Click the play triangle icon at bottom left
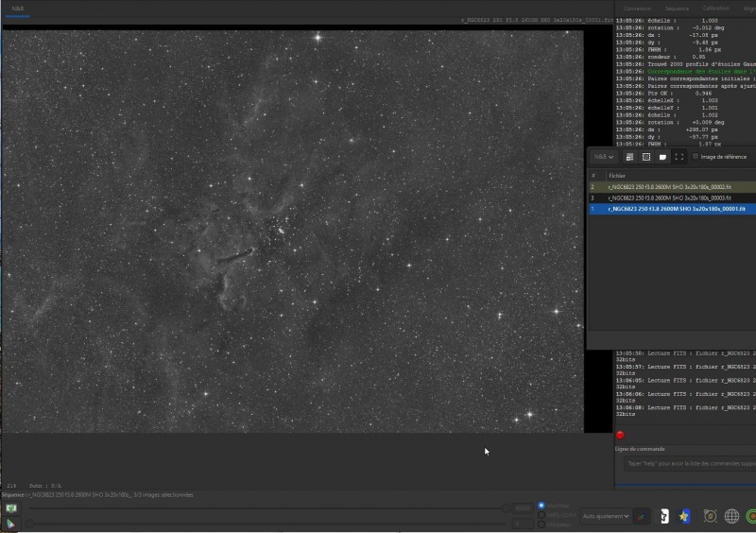 pos(10,524)
